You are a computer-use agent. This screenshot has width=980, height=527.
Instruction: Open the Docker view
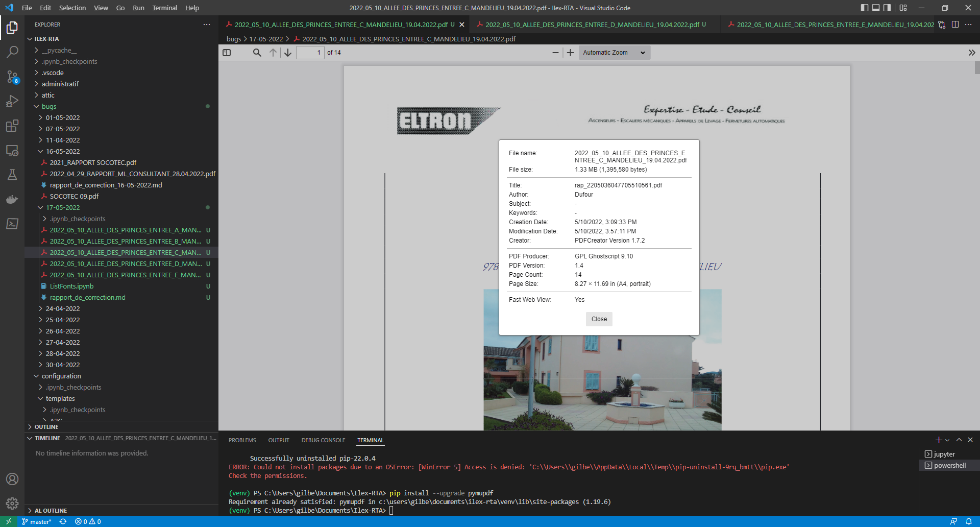tap(12, 199)
